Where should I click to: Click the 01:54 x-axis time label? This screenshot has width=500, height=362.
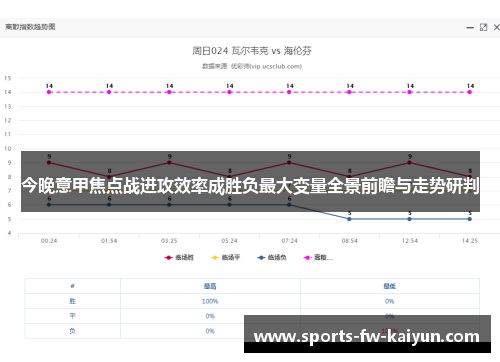(x=109, y=241)
